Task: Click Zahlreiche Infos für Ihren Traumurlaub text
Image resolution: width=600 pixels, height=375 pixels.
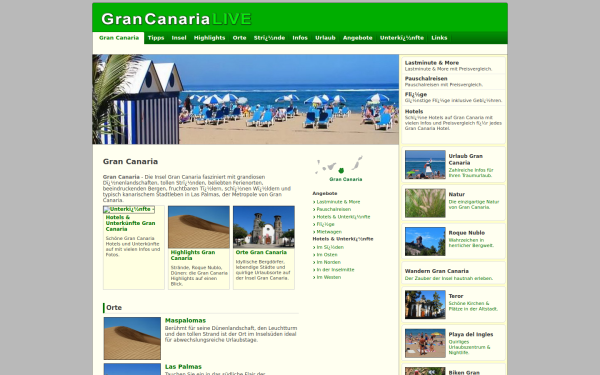Action: click(x=471, y=173)
